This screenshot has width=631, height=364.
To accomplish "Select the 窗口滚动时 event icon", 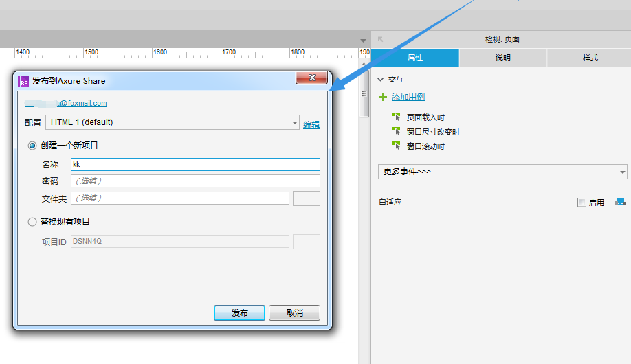I will (396, 146).
